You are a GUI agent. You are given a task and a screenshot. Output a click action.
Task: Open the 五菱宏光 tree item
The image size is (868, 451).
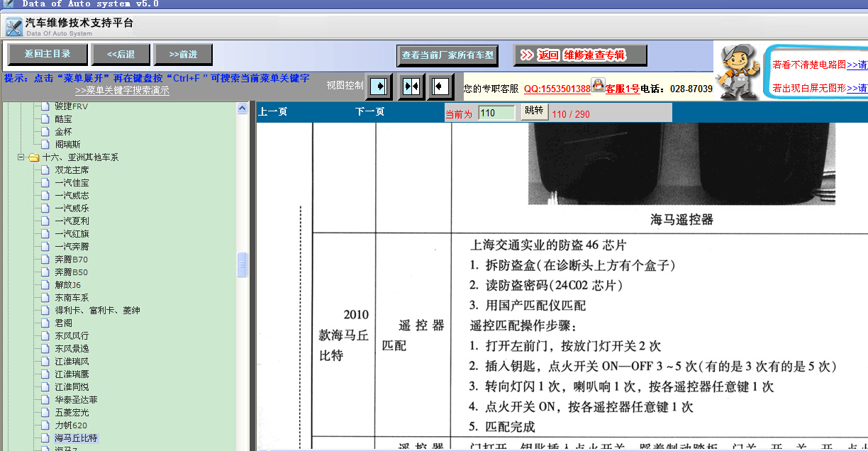72,413
